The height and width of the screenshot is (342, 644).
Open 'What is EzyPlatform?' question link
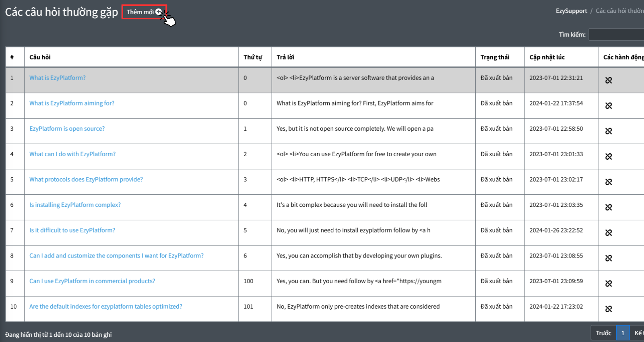(x=57, y=78)
